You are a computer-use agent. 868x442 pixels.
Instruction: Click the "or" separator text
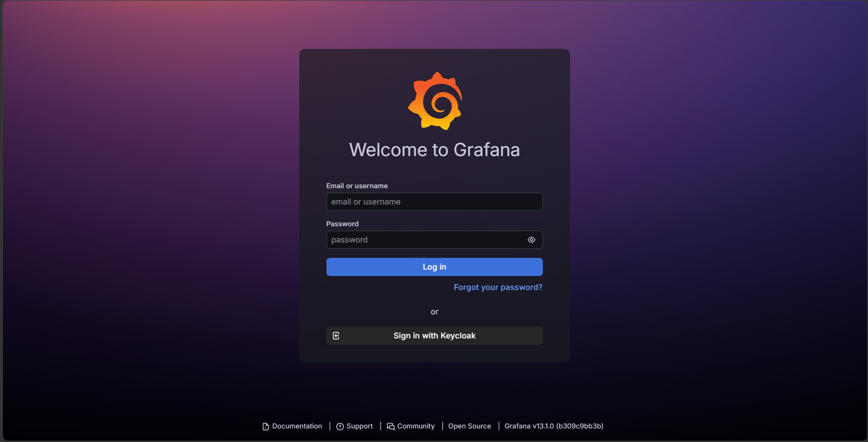435,312
